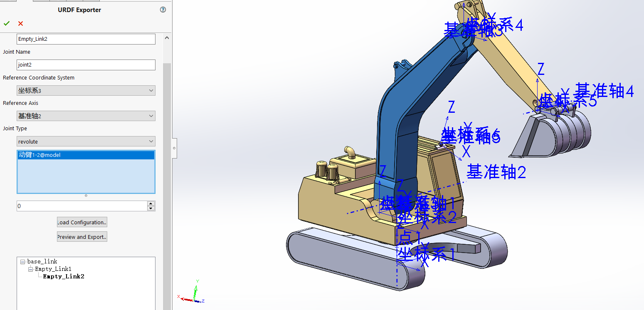644x310 pixels.
Task: Click the 坐标系1 label near the track
Action: 426,253
